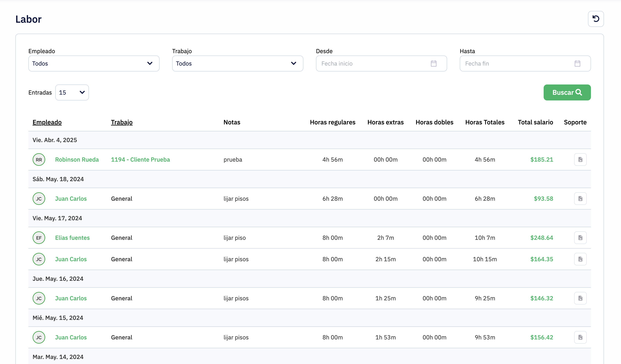Viewport: 621px width, 364px height.
Task: Click the Horas Totales column header
Action: point(485,122)
